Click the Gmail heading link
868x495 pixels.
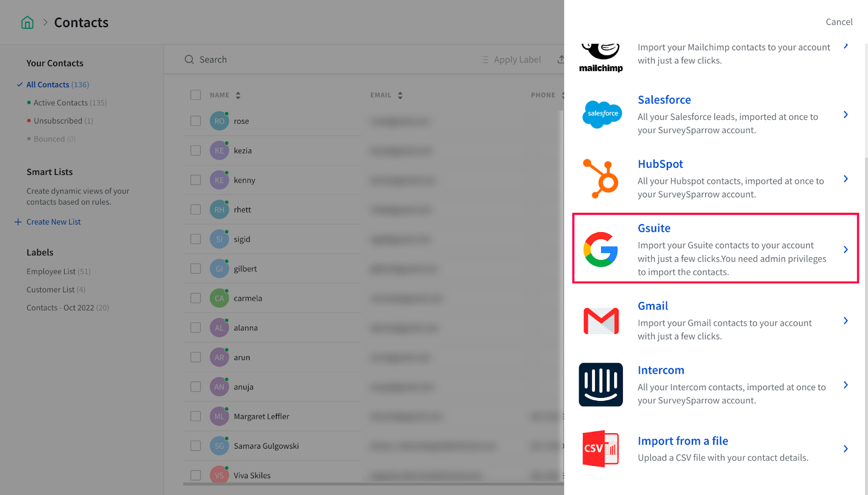click(x=653, y=306)
